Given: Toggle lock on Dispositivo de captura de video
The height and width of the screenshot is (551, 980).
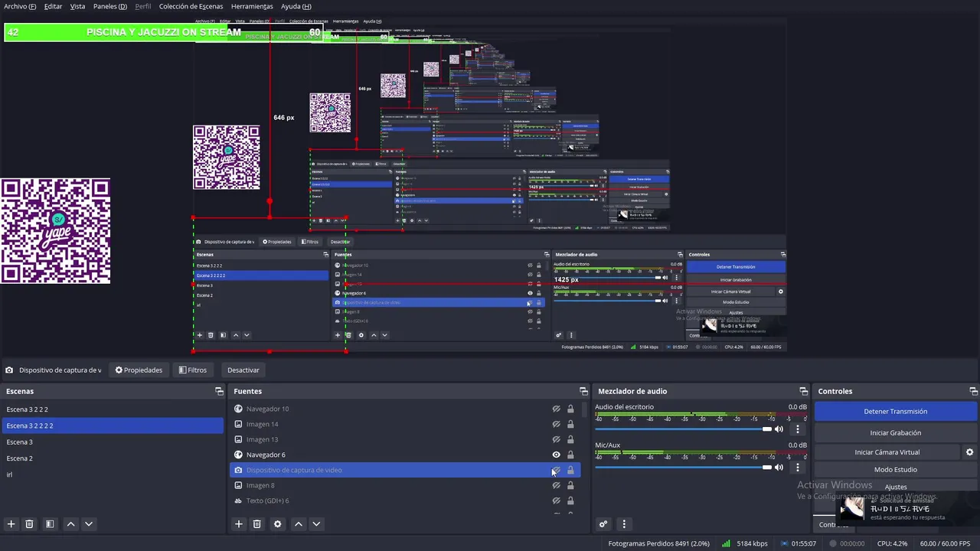Looking at the screenshot, I should (x=570, y=470).
